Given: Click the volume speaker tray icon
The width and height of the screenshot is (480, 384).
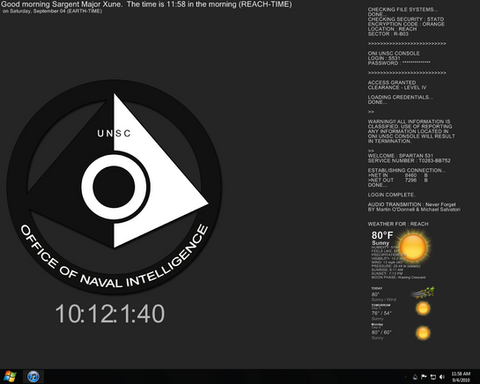Looking at the screenshot, I should click(442, 377).
